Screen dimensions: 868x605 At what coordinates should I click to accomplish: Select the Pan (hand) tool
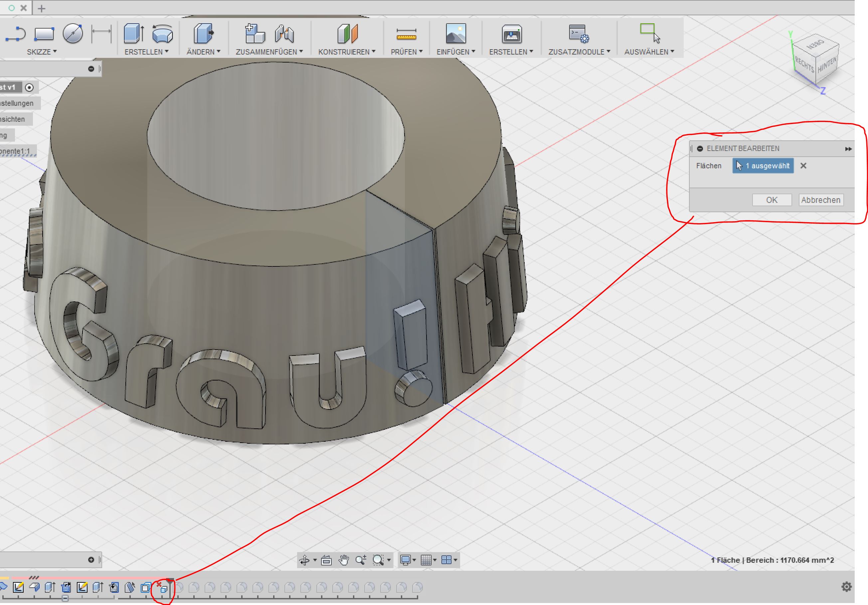tap(344, 560)
